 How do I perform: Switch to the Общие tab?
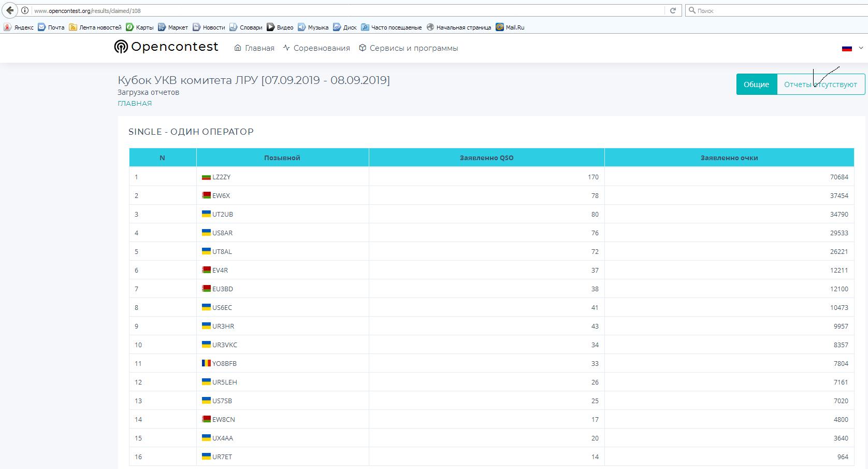point(756,84)
